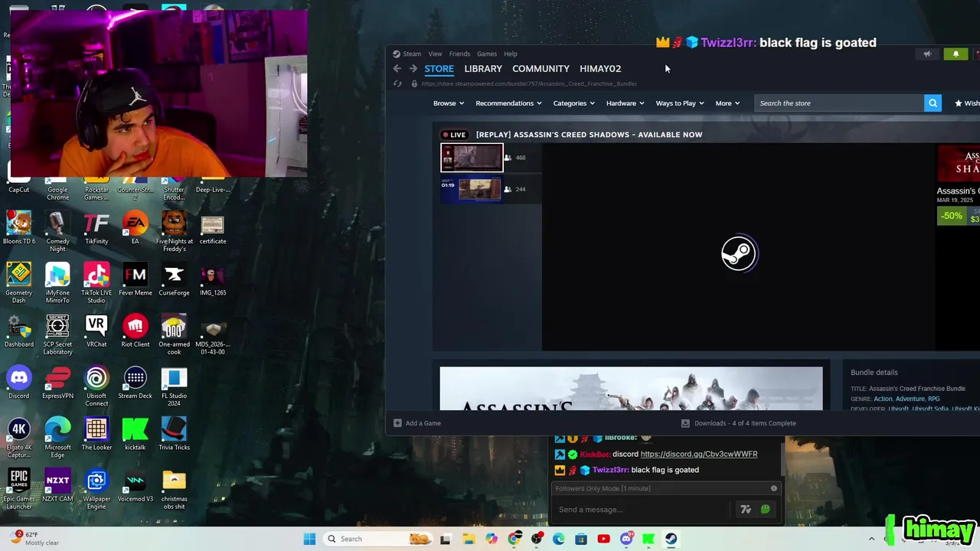Open YouTube from the taskbar

click(x=603, y=539)
